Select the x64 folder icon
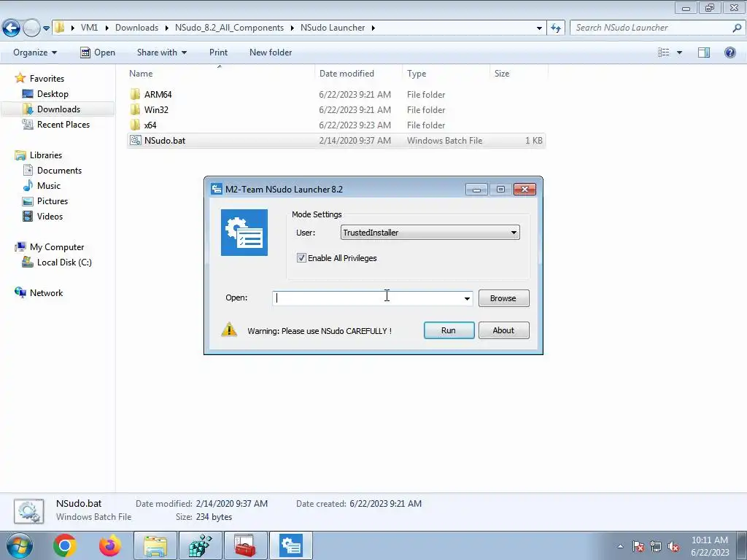 pyautogui.click(x=135, y=125)
